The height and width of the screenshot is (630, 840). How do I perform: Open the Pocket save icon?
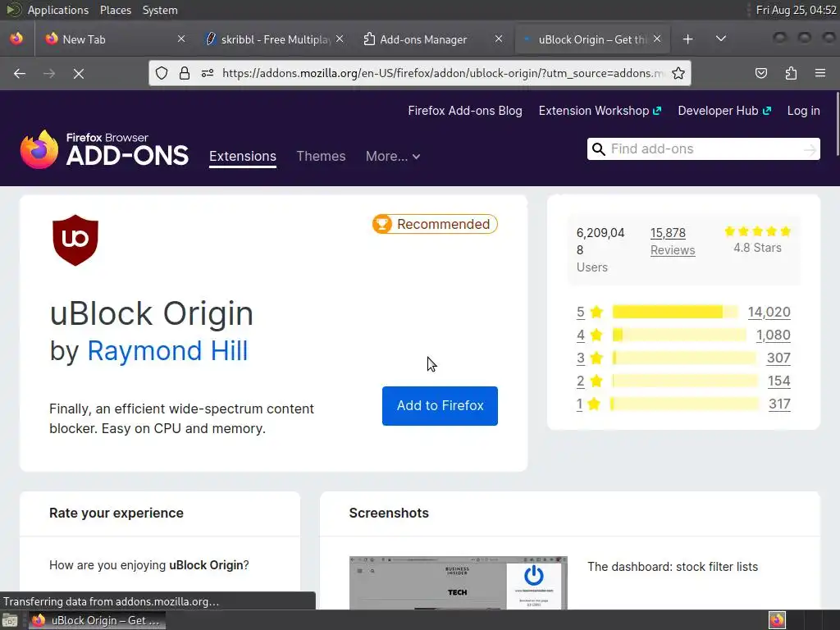pos(761,73)
